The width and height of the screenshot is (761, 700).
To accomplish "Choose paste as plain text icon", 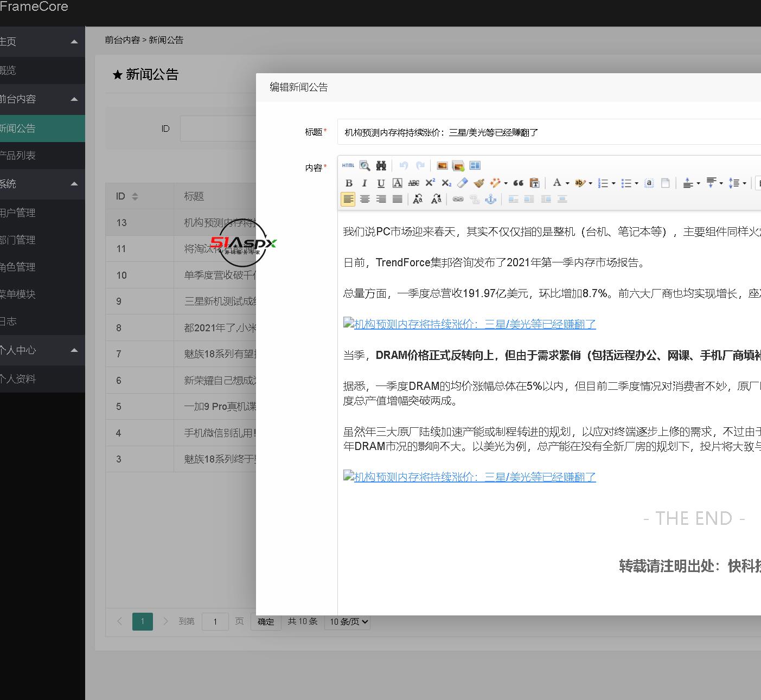I will click(534, 183).
